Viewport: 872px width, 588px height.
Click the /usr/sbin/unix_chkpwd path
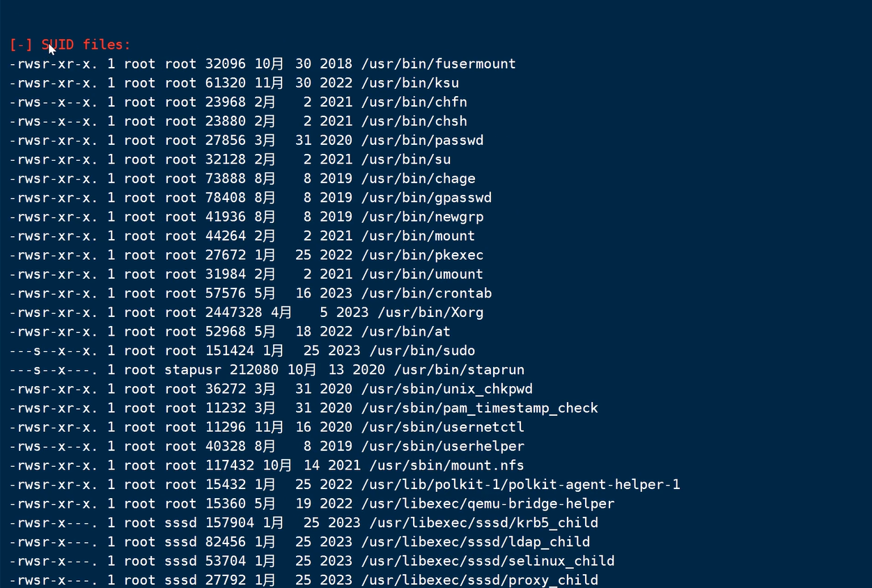click(446, 389)
